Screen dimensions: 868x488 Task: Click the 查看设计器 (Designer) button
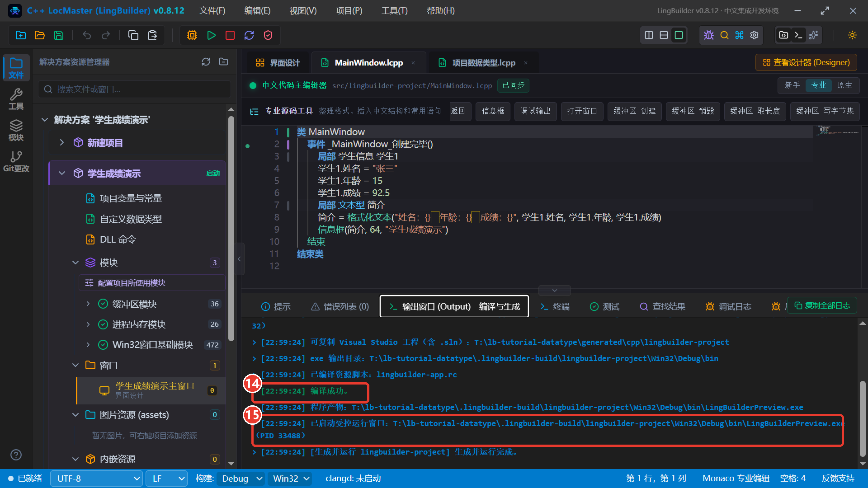[x=807, y=62]
